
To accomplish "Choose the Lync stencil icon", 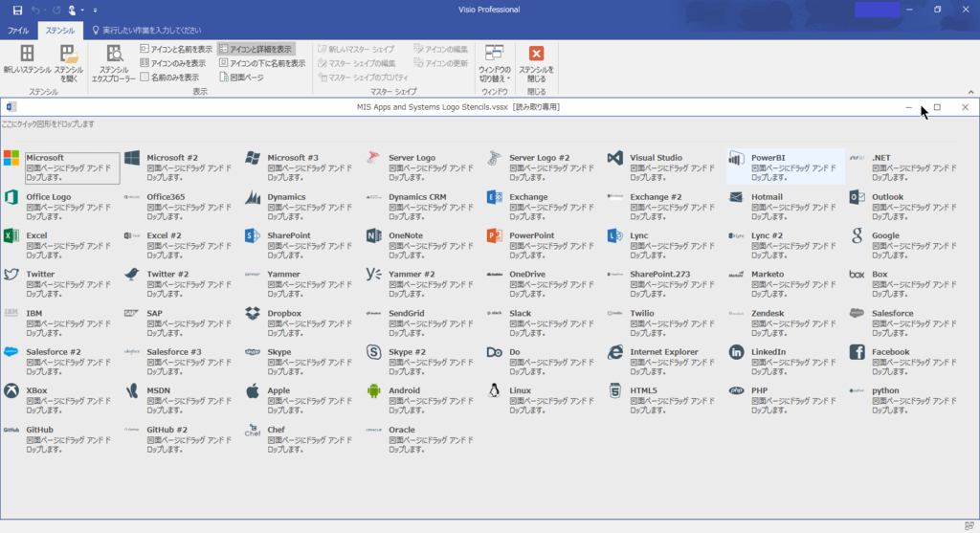I will click(x=615, y=235).
